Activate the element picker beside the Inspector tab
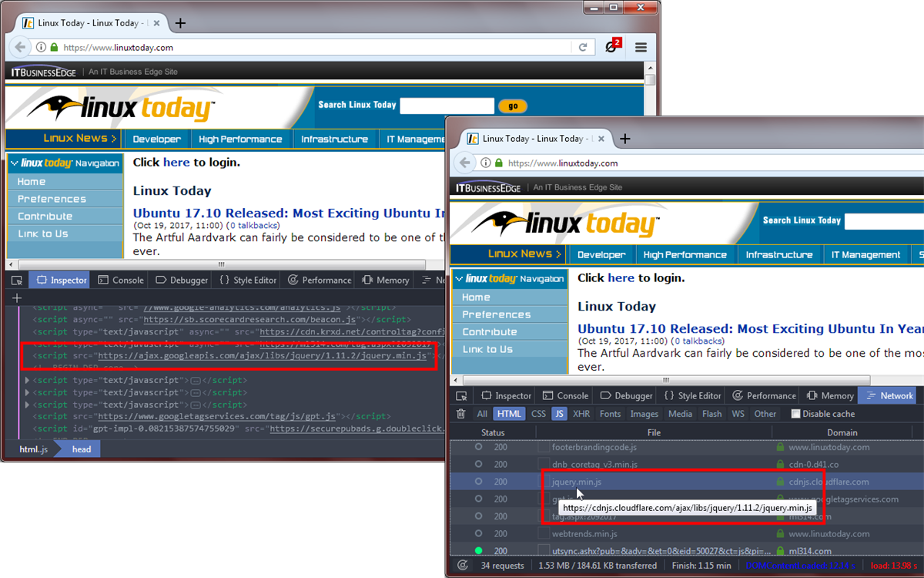Image resolution: width=924 pixels, height=578 pixels. 17,280
